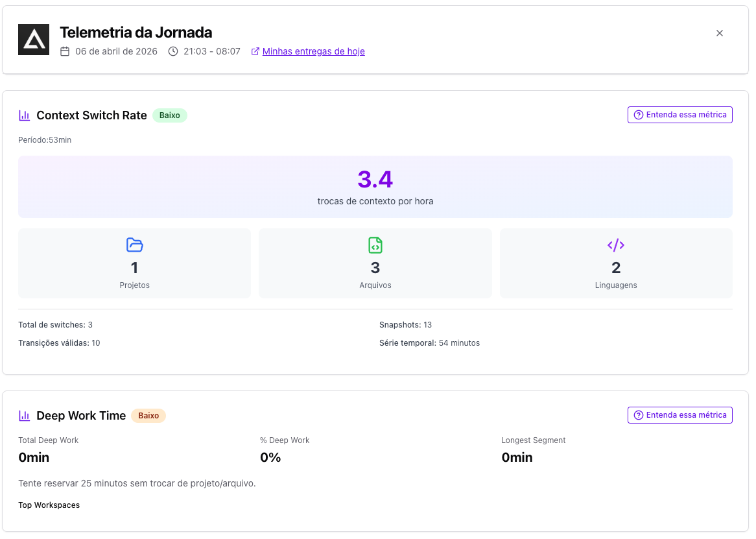Click the purple code icon above Linguagens
This screenshot has height=539, width=756.
click(x=616, y=245)
